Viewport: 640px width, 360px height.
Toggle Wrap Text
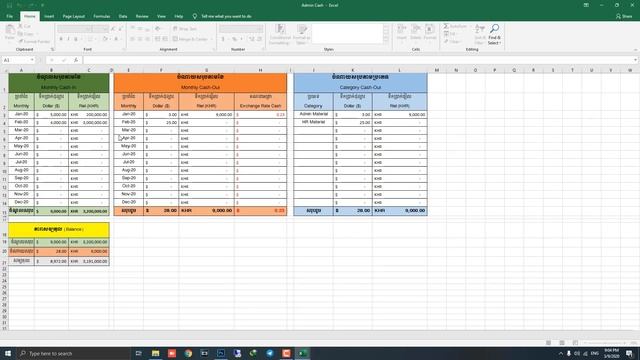coord(184,29)
